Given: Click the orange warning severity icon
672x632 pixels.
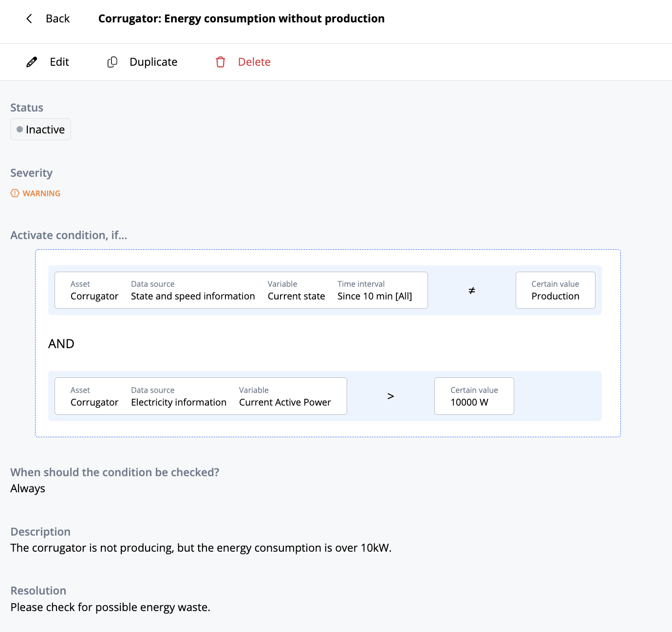Looking at the screenshot, I should point(15,193).
